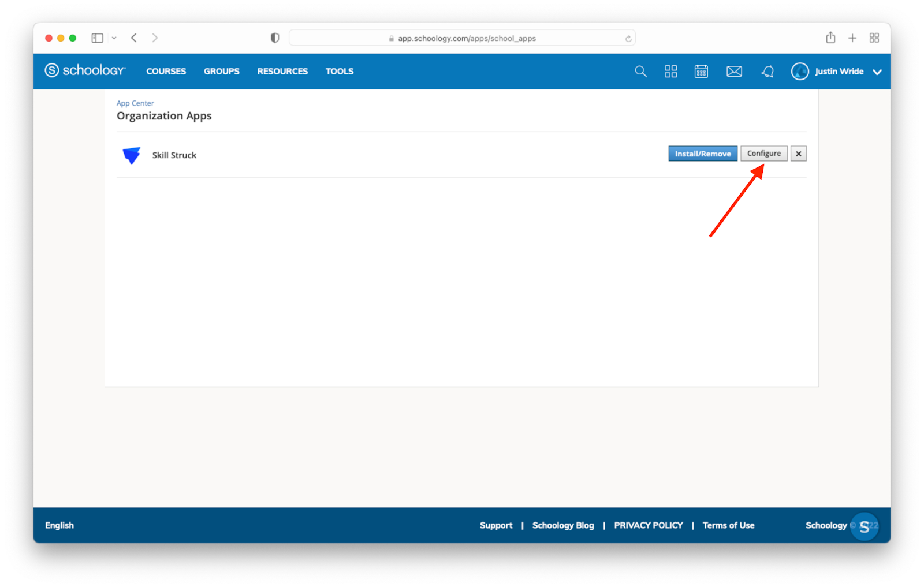924x587 pixels.
Task: Click Safari's privacy shield icon
Action: [x=275, y=38]
